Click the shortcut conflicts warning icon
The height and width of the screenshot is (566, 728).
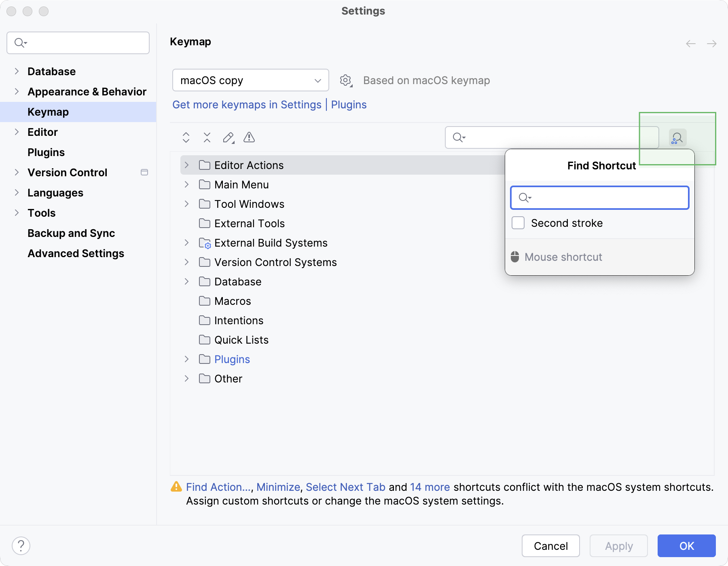coord(249,137)
